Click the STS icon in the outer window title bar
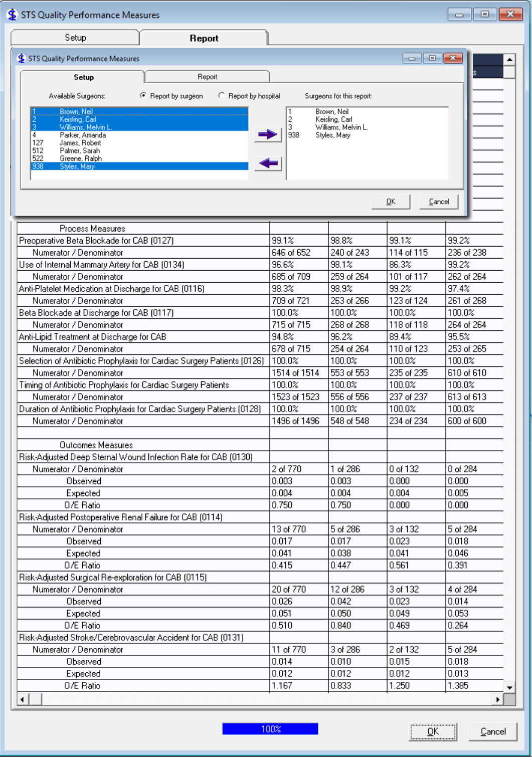The width and height of the screenshot is (532, 757). pos(12,15)
